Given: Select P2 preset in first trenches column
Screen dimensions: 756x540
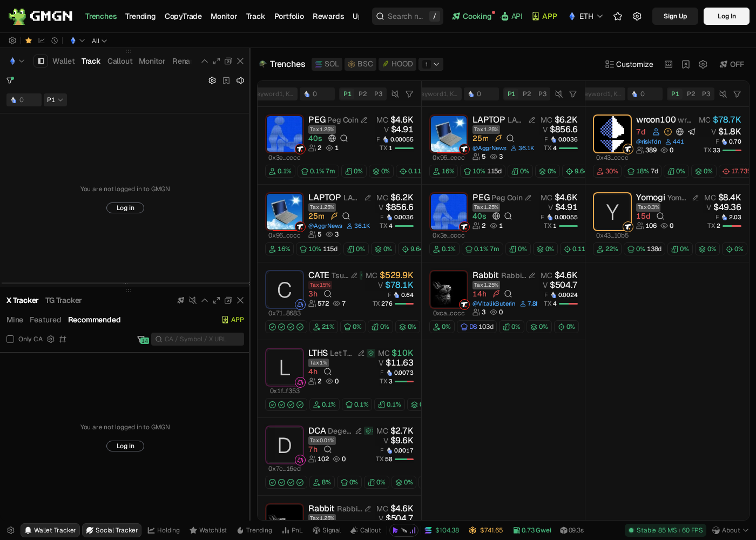Looking at the screenshot, I should (x=363, y=94).
